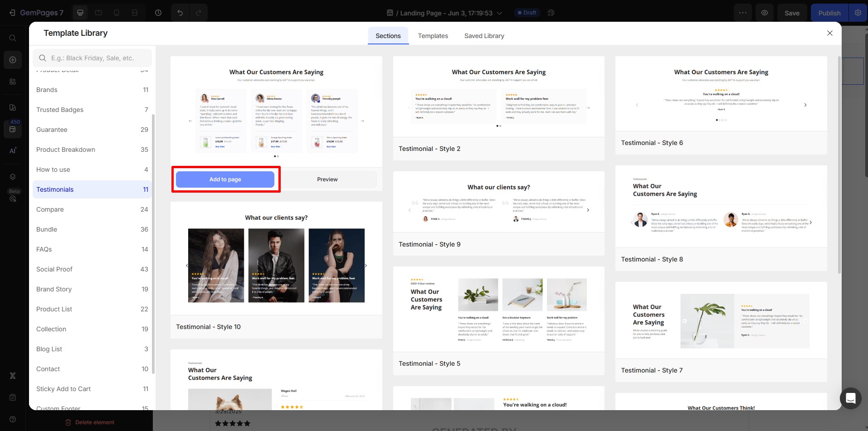Open publish settings gear icon
The width and height of the screenshot is (868, 431).
click(858, 13)
